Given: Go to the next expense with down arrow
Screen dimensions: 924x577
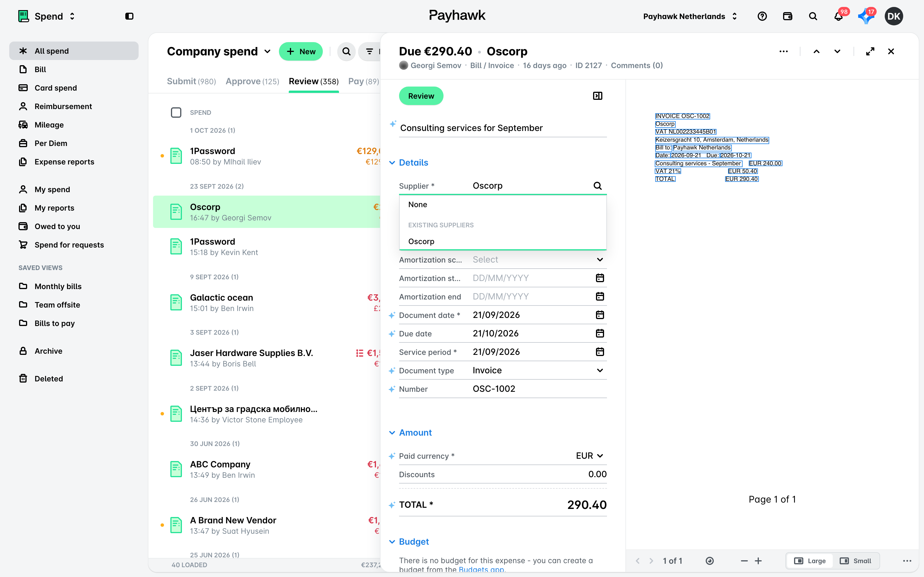Looking at the screenshot, I should click(837, 52).
